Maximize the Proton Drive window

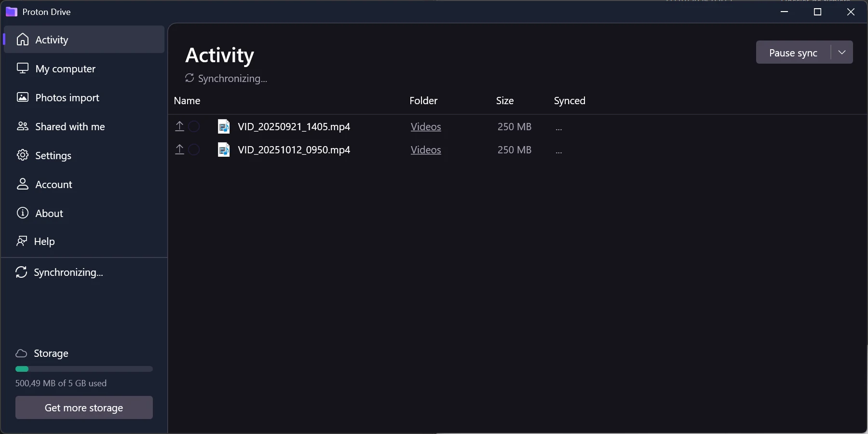(817, 12)
